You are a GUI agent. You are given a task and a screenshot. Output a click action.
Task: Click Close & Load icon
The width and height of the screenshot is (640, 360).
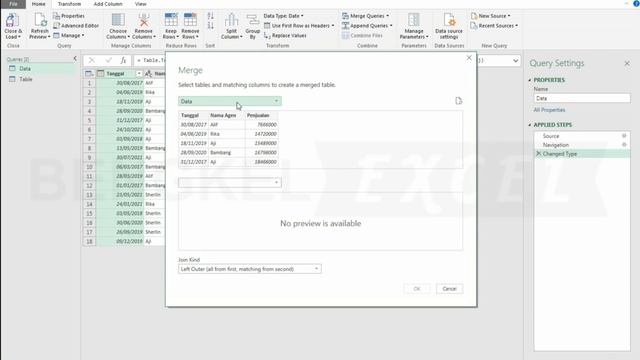(x=13, y=20)
